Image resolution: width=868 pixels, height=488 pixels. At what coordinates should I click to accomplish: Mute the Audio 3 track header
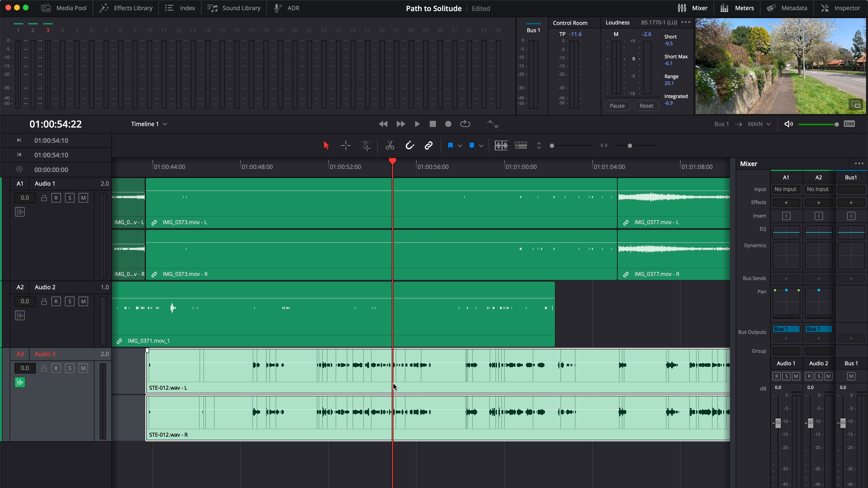(83, 368)
